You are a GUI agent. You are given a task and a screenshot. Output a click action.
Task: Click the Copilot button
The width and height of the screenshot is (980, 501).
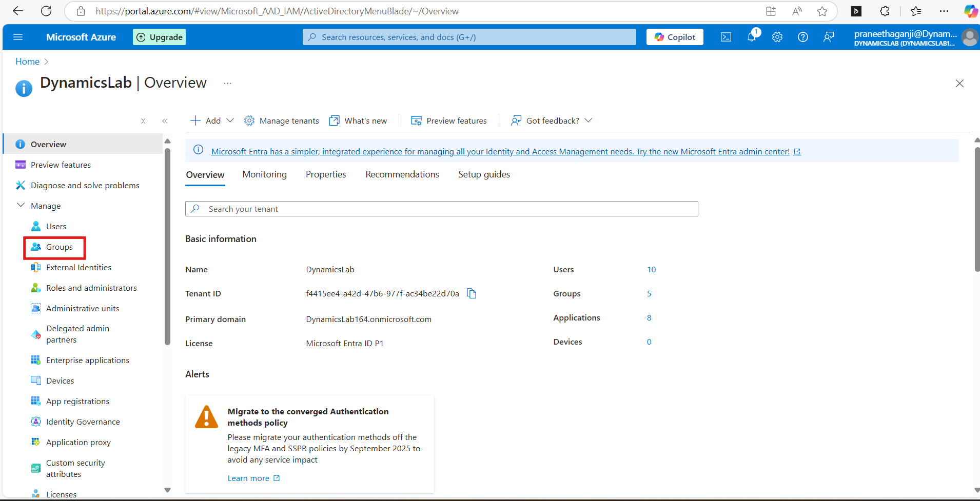[x=675, y=37]
